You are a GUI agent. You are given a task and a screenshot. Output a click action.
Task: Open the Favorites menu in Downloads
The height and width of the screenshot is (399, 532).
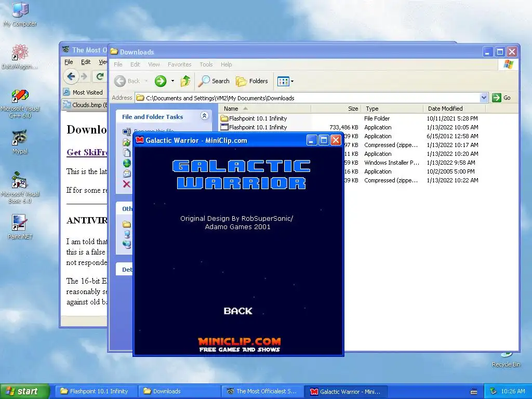coord(179,64)
